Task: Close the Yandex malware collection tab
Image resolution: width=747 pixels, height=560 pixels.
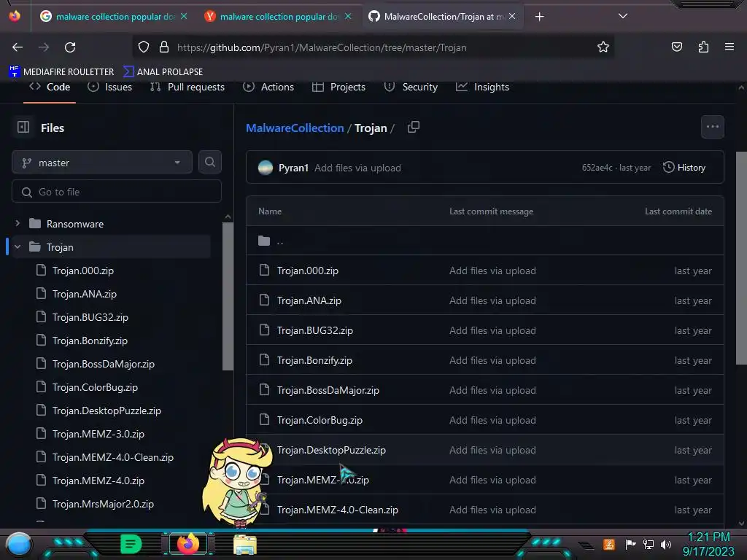Action: coord(348,16)
